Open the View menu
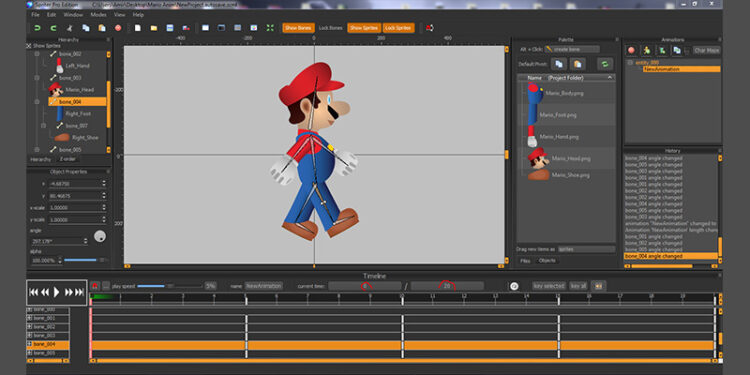This screenshot has height=375, width=750. (120, 15)
